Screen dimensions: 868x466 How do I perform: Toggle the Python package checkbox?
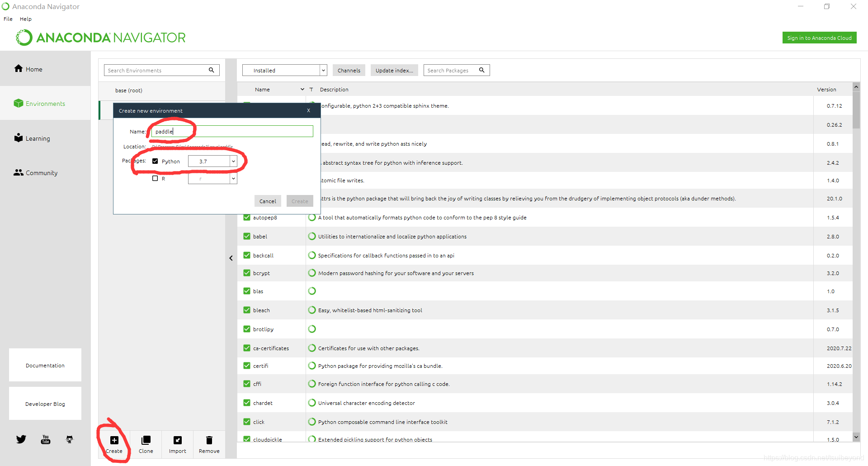pos(155,161)
